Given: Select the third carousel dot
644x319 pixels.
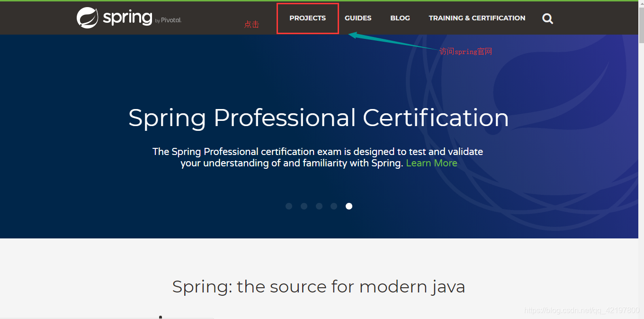Looking at the screenshot, I should tap(319, 206).
